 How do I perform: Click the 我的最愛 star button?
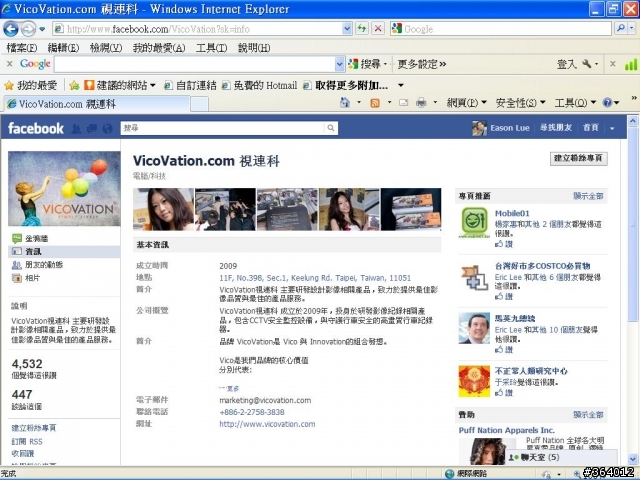pos(31,85)
